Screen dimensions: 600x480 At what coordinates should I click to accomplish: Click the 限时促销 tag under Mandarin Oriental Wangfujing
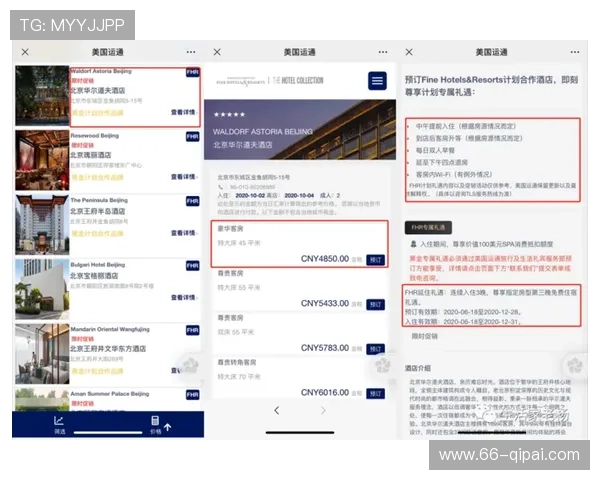point(82,339)
